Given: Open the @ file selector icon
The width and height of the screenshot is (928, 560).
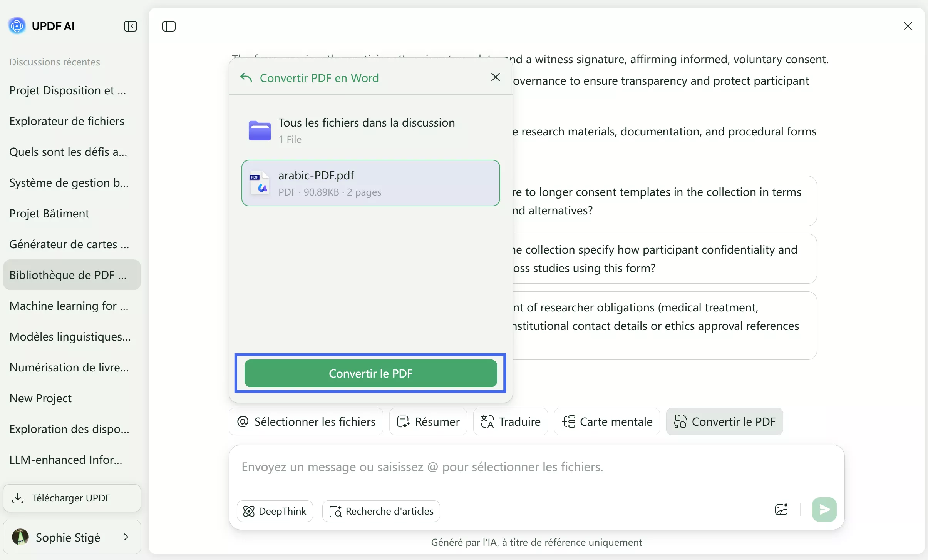Looking at the screenshot, I should [243, 421].
